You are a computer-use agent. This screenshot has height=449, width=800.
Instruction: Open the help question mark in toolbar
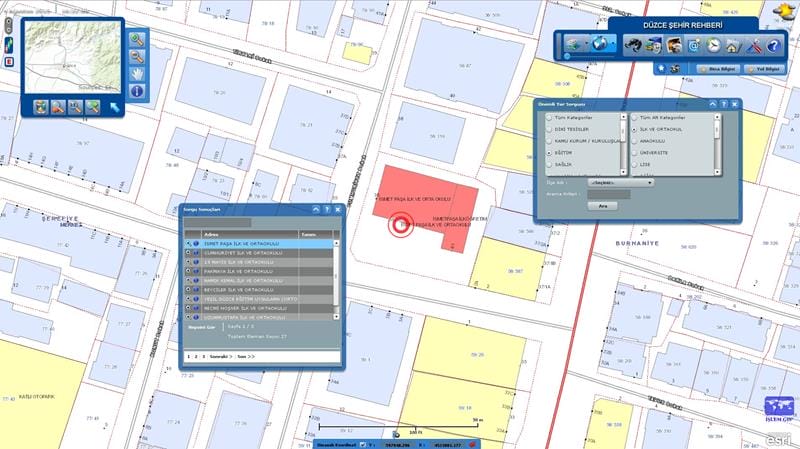click(773, 45)
